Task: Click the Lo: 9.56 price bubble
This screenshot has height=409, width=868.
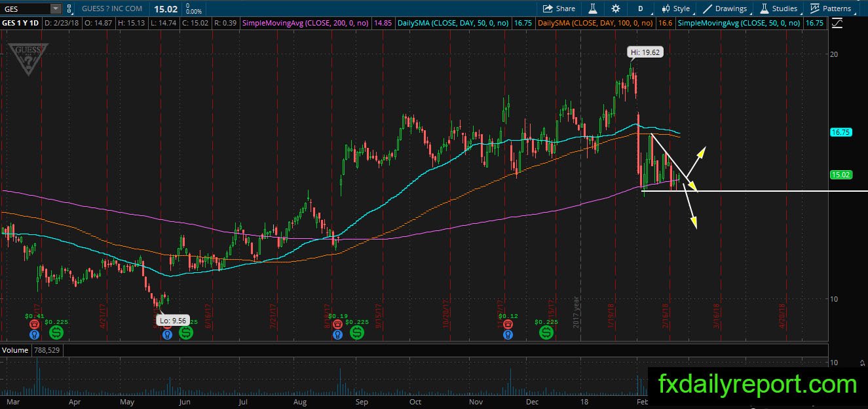Action: tap(173, 321)
